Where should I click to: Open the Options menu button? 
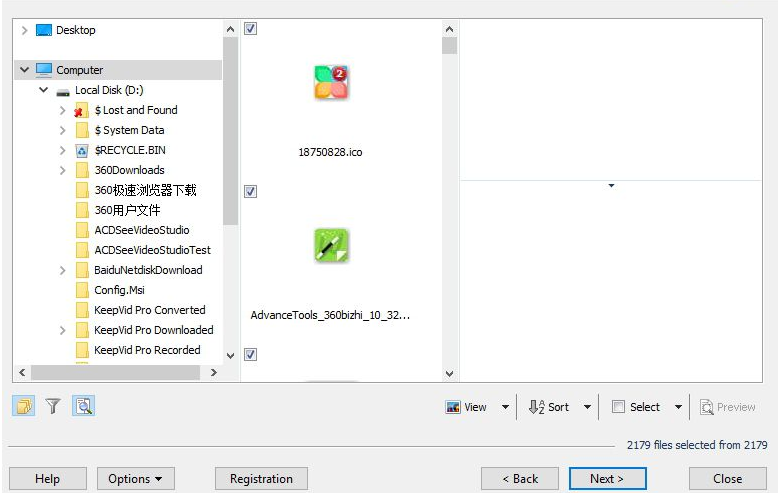click(135, 479)
